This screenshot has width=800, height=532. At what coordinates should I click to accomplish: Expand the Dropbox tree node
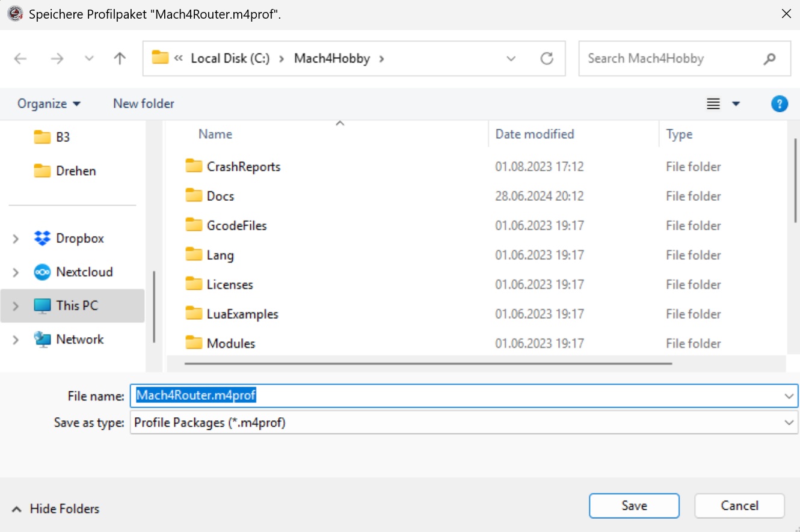point(16,239)
